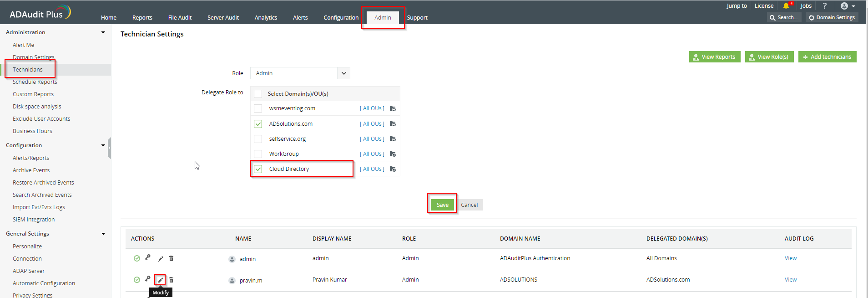
Task: Click the ADAudit Plus logo
Action: tap(40, 12)
